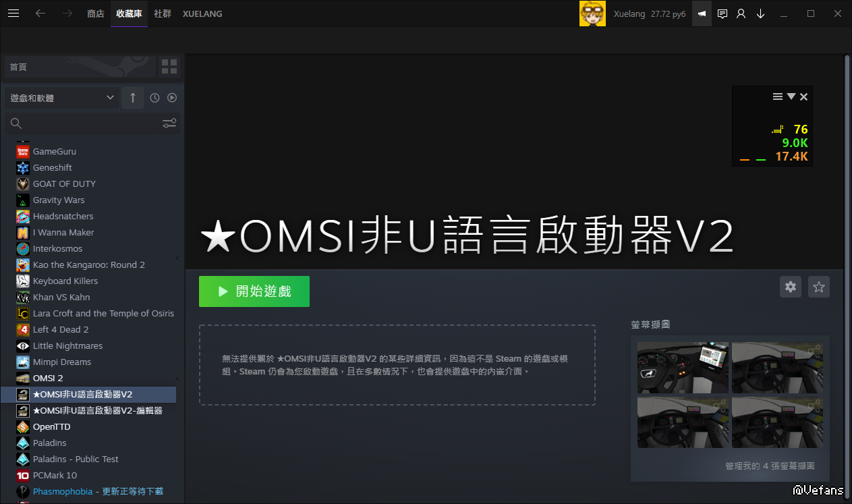Click 管理我的 4 張螢幕擷圖 link

pos(770,466)
